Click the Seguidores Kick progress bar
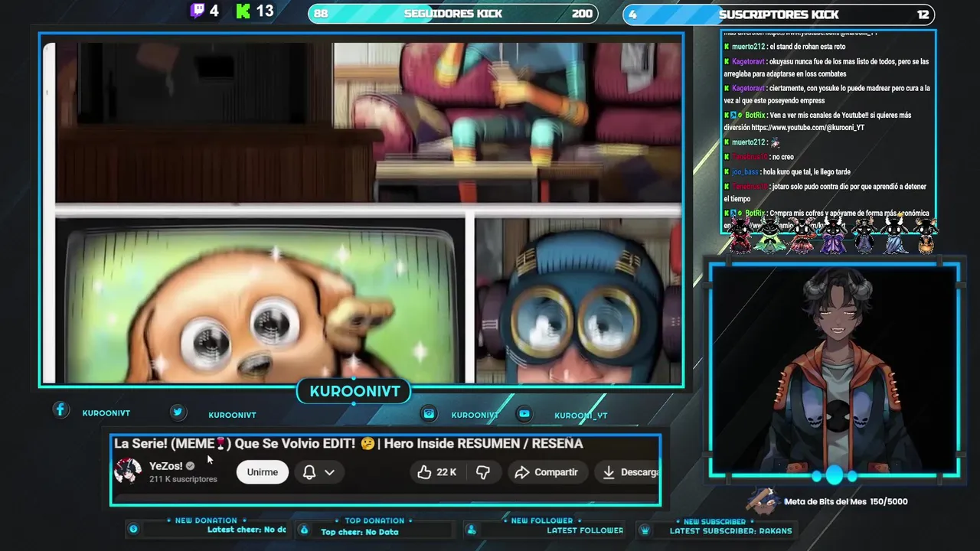The width and height of the screenshot is (980, 551). point(453,14)
